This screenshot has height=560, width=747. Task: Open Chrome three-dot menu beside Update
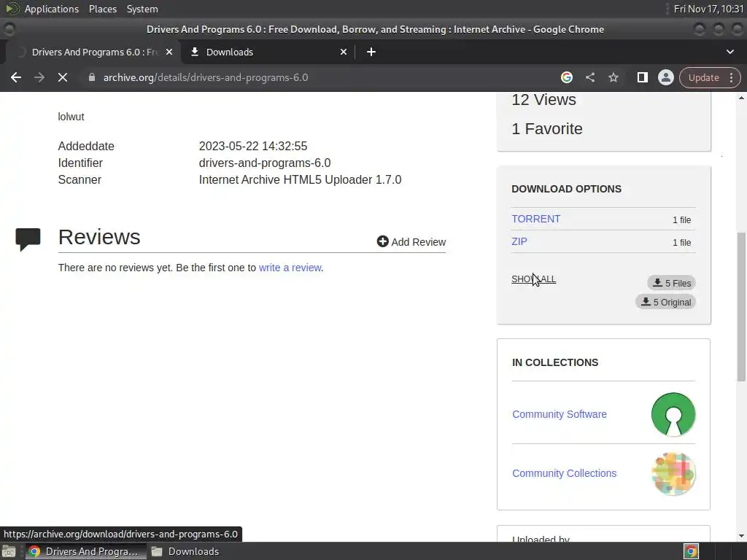point(731,77)
